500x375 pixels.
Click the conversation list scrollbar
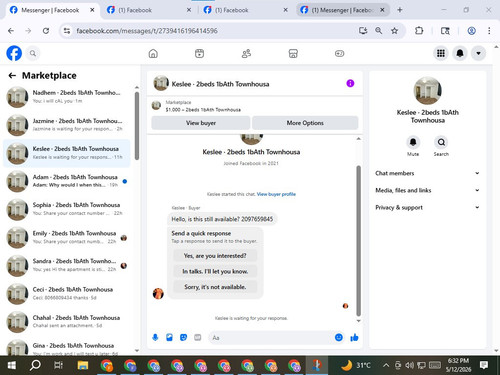[x=137, y=126]
